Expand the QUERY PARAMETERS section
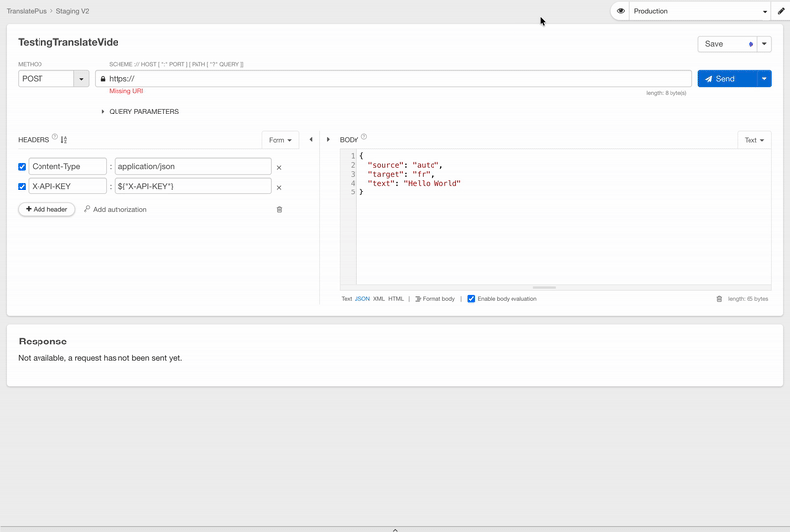Viewport: 790px width, 532px height. 139,111
